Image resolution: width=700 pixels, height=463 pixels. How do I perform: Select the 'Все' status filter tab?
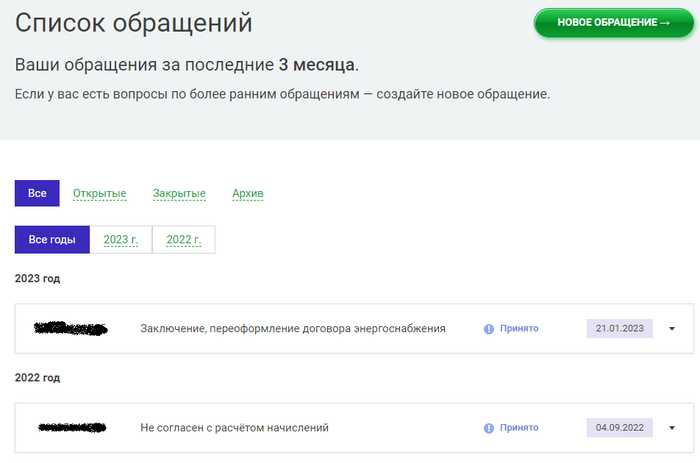(37, 193)
